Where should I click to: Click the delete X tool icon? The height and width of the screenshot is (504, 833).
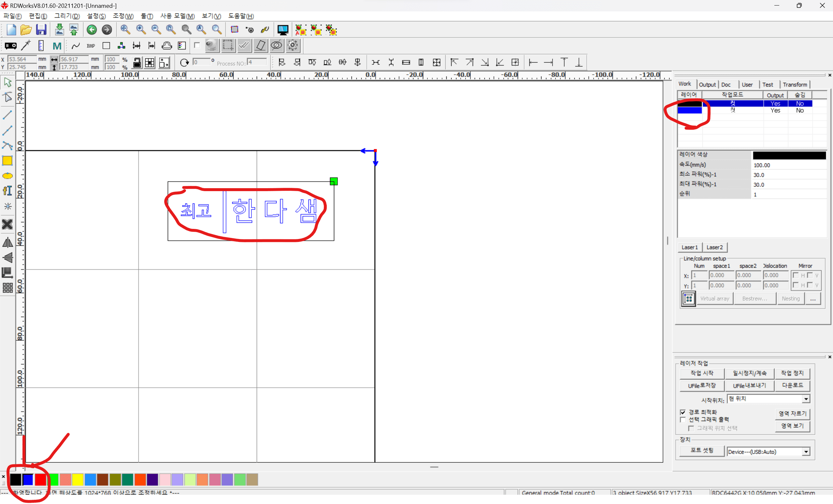click(7, 225)
